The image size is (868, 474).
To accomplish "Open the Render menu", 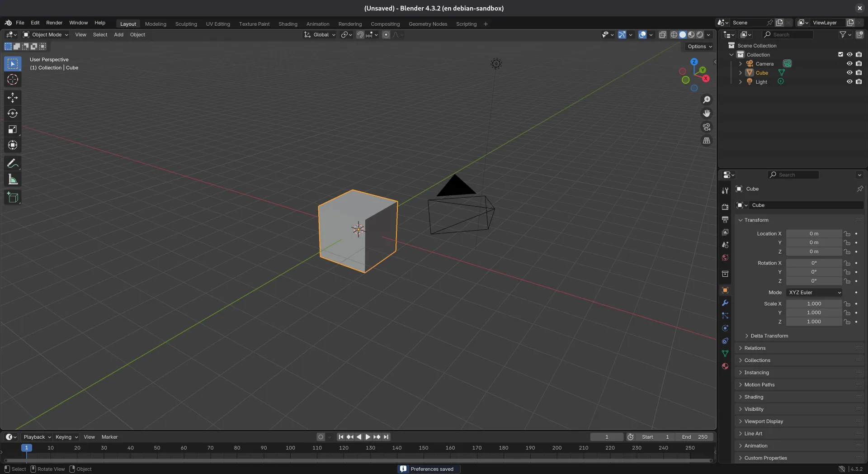I will [x=54, y=23].
